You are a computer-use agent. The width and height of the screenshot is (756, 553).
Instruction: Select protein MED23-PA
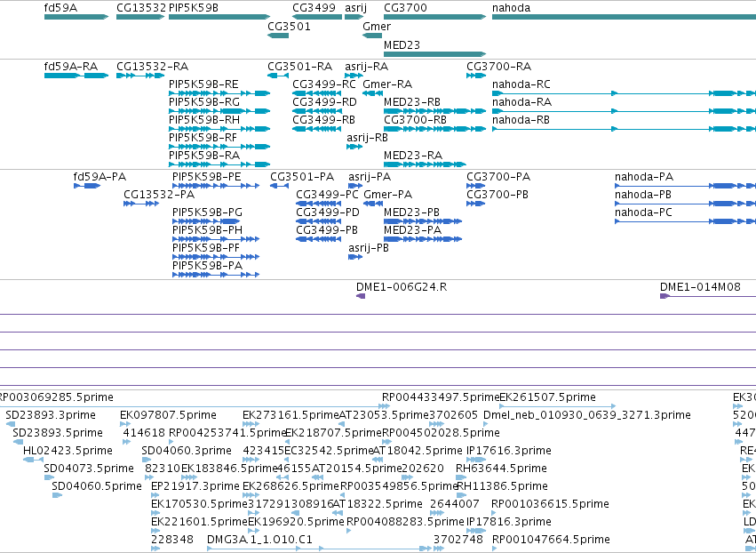coord(423,239)
